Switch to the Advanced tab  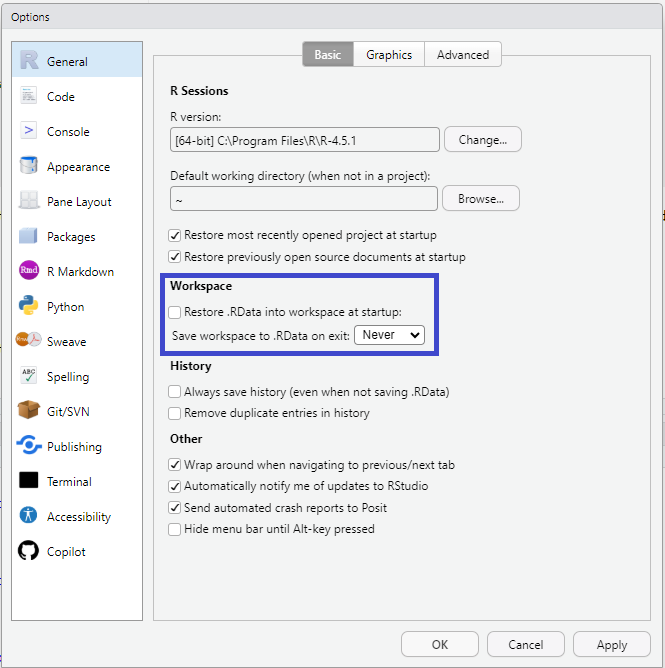click(x=463, y=55)
